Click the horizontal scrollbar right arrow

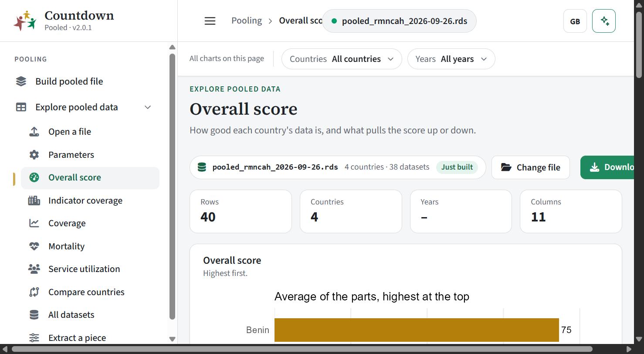click(x=629, y=349)
